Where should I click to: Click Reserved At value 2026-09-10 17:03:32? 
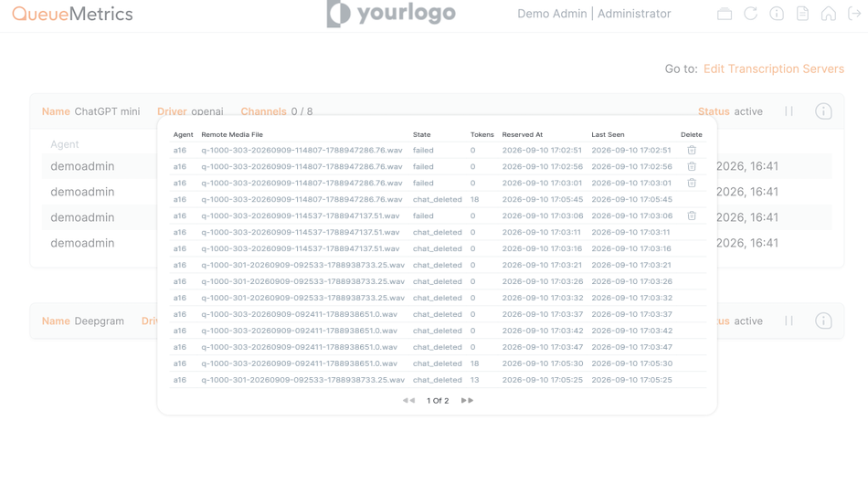(543, 298)
